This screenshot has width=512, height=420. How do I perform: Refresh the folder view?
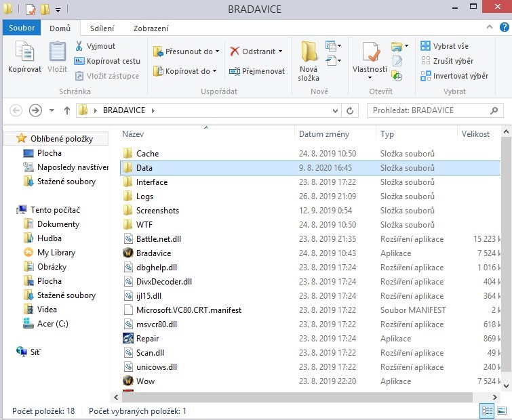[350, 111]
